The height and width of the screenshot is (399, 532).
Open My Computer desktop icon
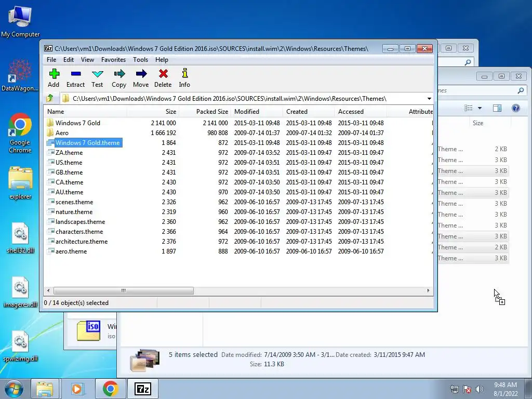pos(20,21)
